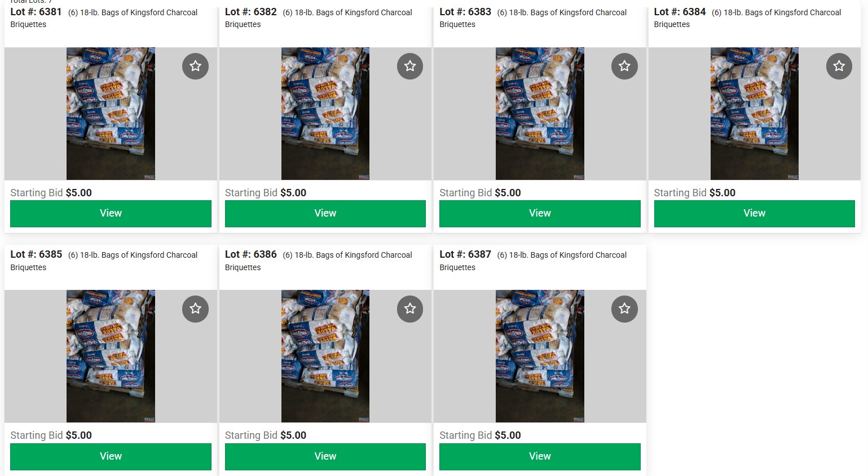Go to lot 6387 via View
The height and width of the screenshot is (476, 868).
pos(540,456)
